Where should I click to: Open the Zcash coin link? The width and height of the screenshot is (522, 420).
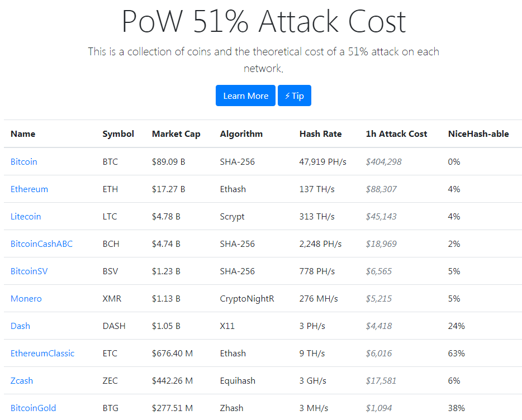click(x=22, y=381)
